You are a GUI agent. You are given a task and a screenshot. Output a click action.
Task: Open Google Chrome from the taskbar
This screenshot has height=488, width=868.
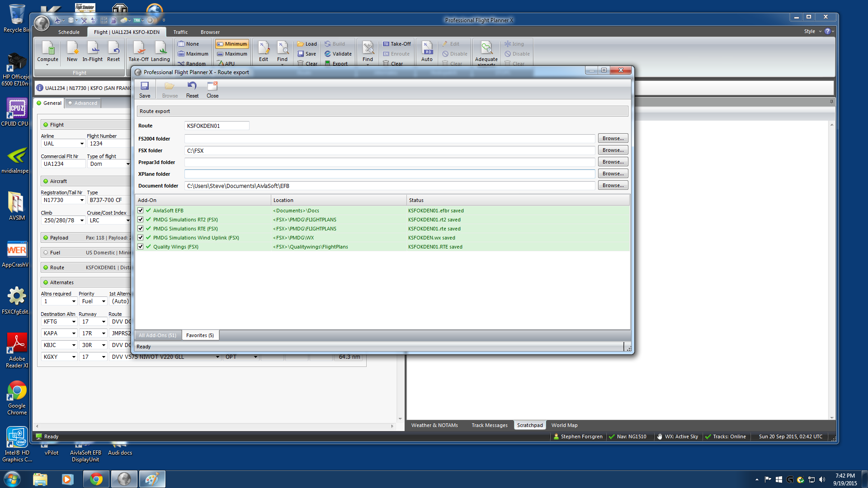[x=96, y=479]
